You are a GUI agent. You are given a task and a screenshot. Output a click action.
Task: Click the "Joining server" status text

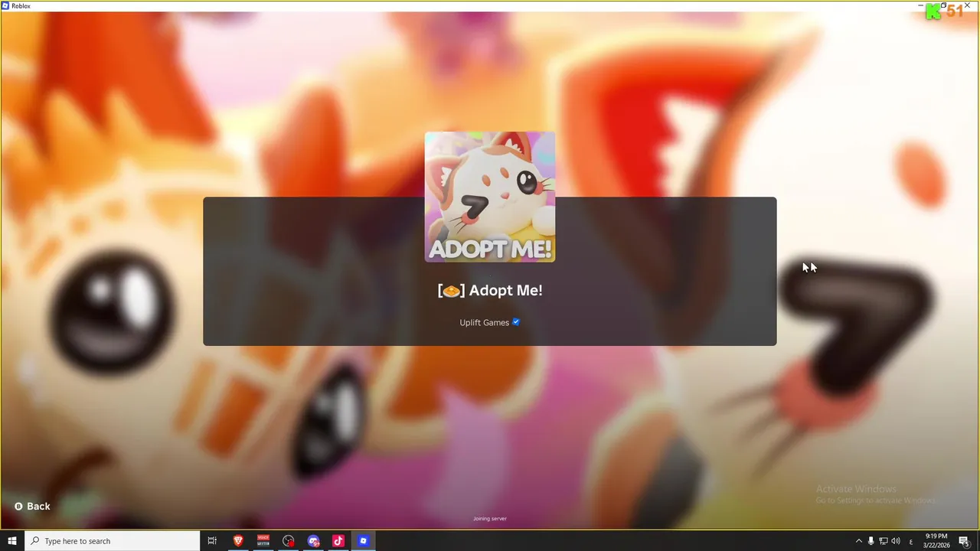(490, 519)
